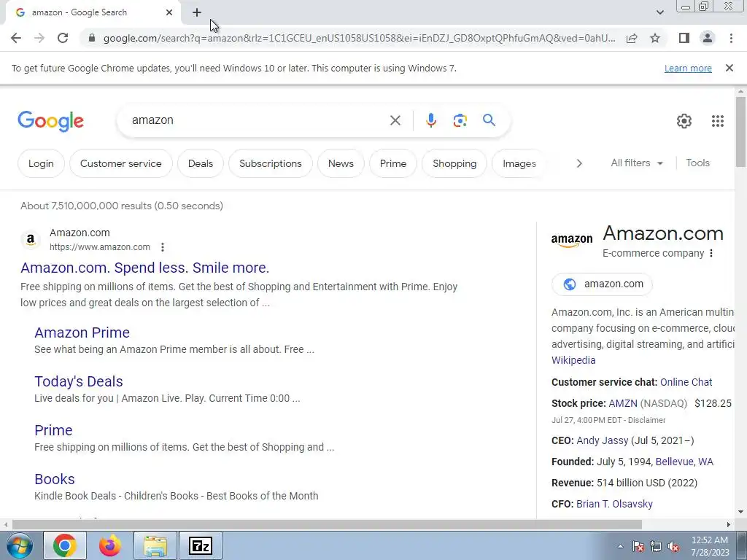
Task: Open Brian T. Olsavsky CFO link
Action: coord(614,504)
